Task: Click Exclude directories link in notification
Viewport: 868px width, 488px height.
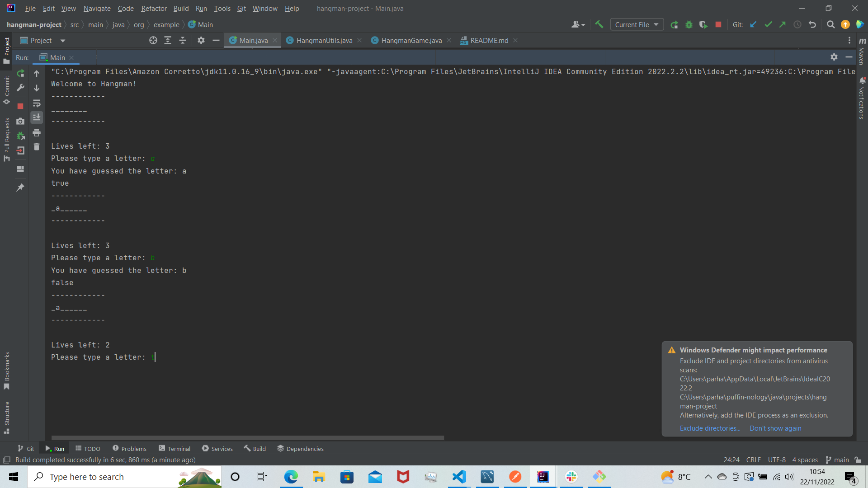Action: point(710,428)
